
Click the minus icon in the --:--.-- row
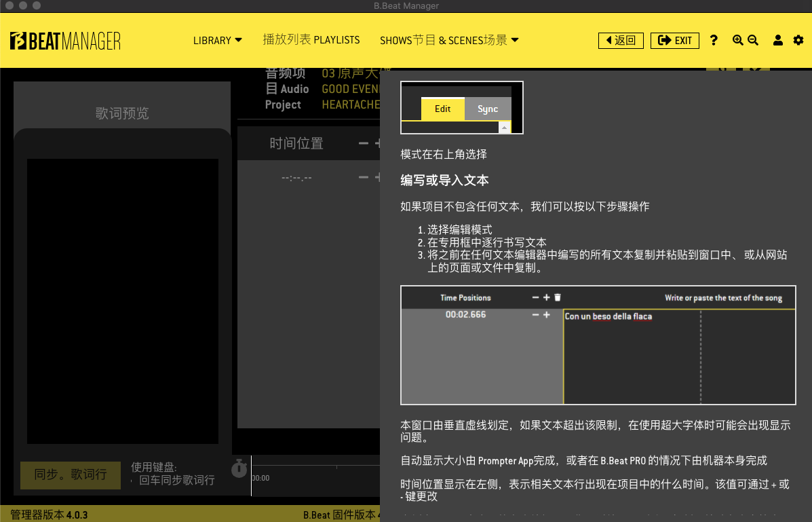pyautogui.click(x=364, y=177)
